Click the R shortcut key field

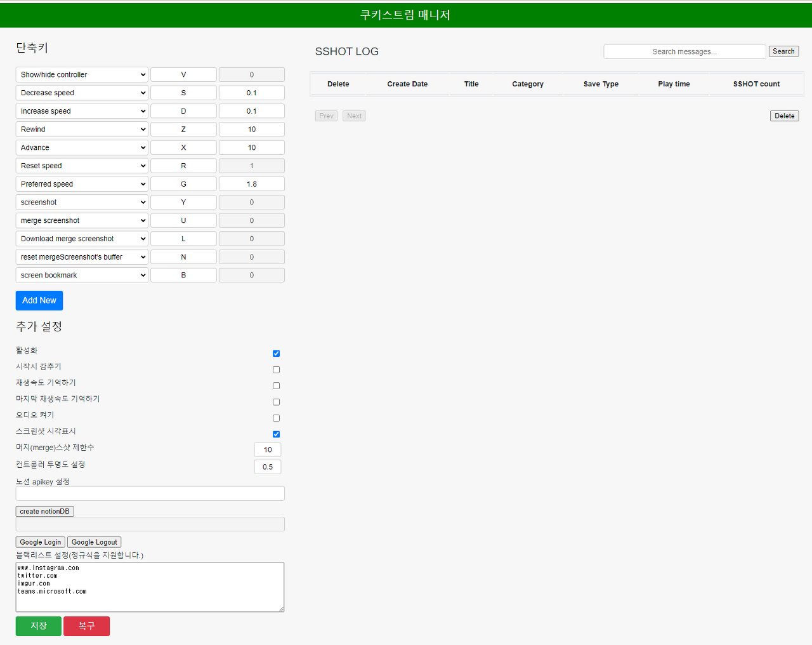click(x=183, y=166)
